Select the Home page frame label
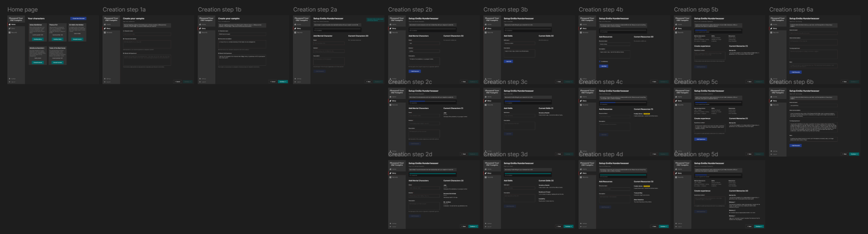868x234 pixels. pyautogui.click(x=23, y=9)
